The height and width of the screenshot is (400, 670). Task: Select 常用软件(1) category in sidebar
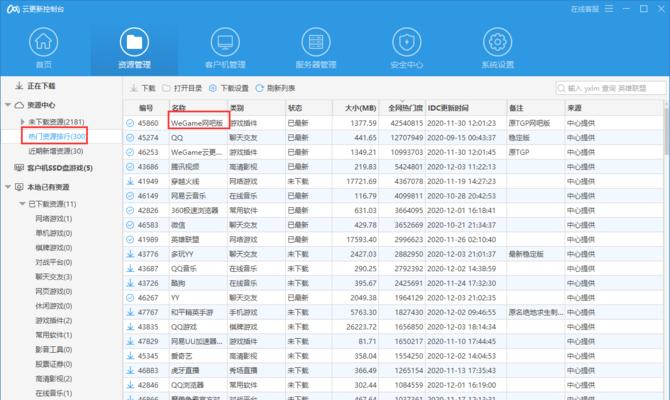[x=54, y=335]
